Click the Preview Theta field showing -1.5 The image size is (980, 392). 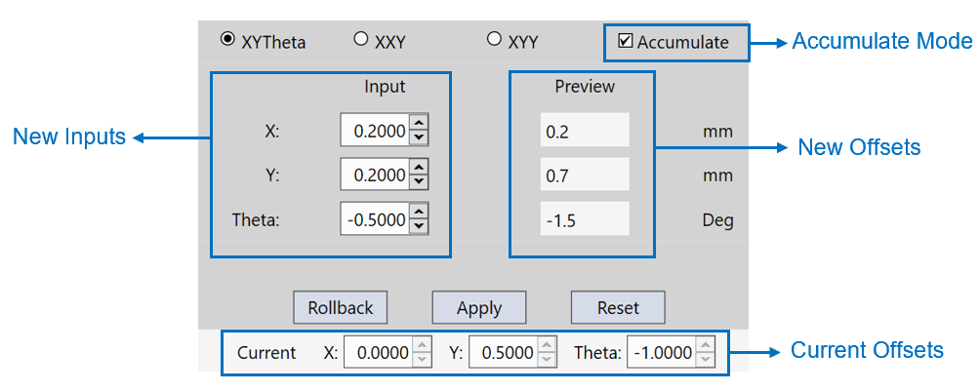pyautogui.click(x=585, y=220)
